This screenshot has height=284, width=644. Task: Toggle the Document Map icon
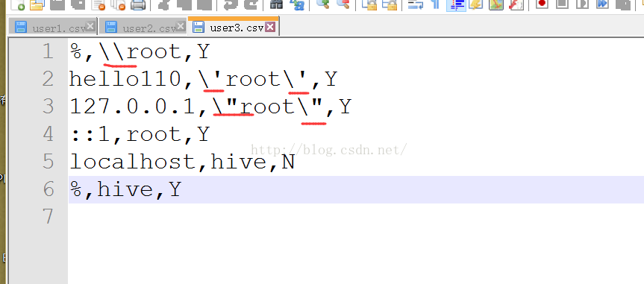point(496,4)
